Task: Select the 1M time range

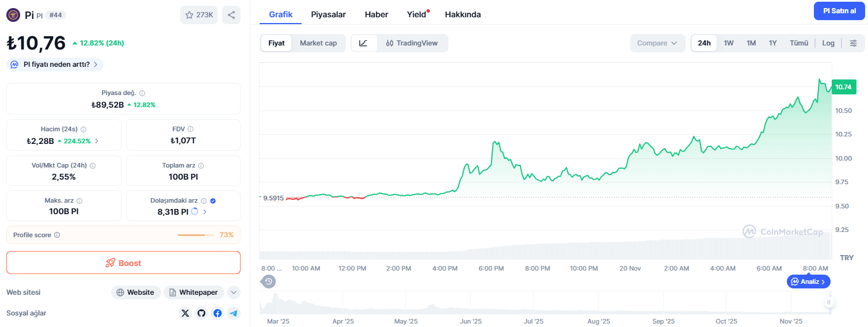Action: [x=751, y=43]
